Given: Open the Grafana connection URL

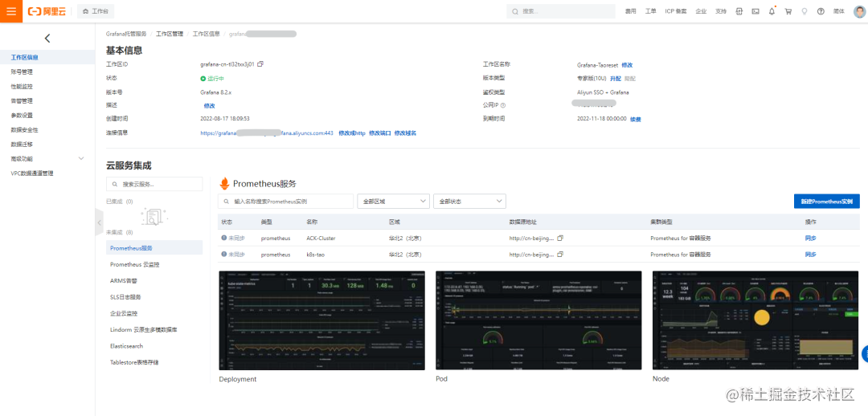Looking at the screenshot, I should tap(267, 133).
